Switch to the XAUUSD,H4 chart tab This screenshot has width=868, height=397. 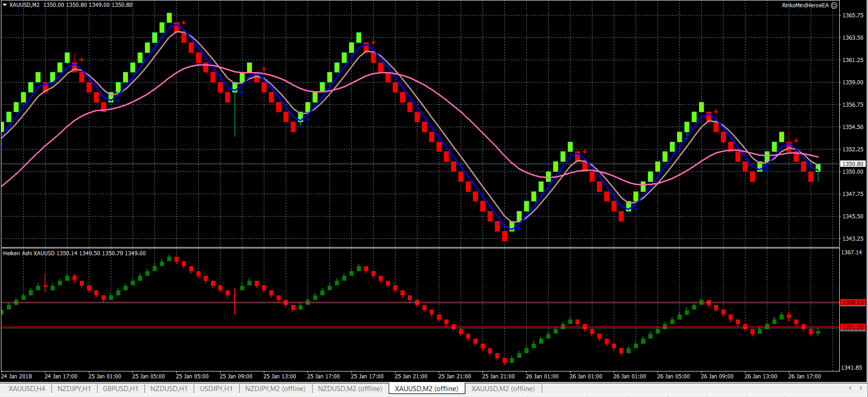(x=27, y=389)
